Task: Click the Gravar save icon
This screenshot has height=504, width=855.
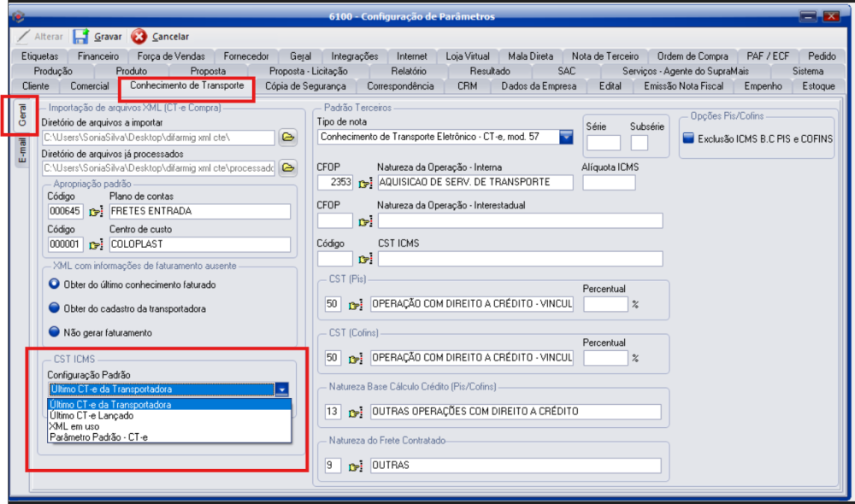Action: (x=81, y=37)
